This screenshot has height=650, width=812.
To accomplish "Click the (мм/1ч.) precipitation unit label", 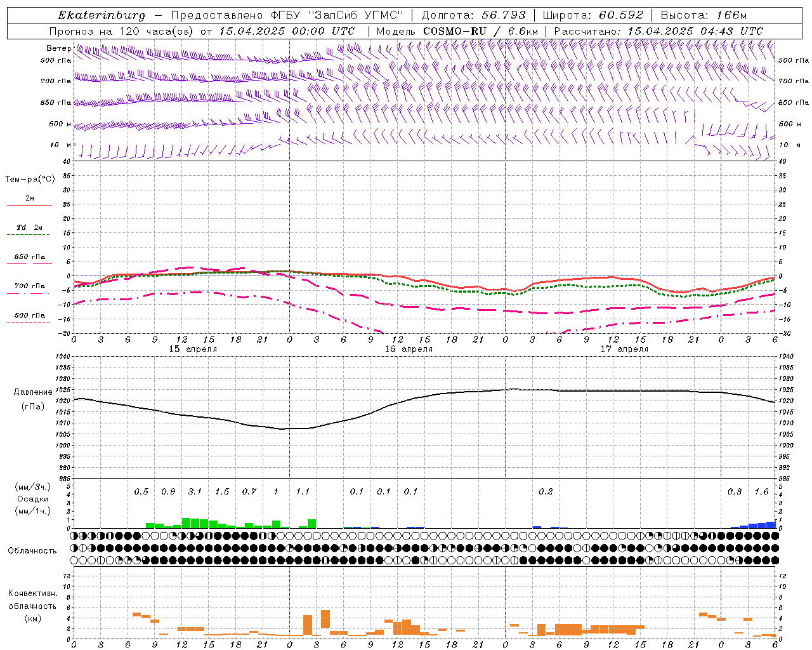I will [32, 511].
